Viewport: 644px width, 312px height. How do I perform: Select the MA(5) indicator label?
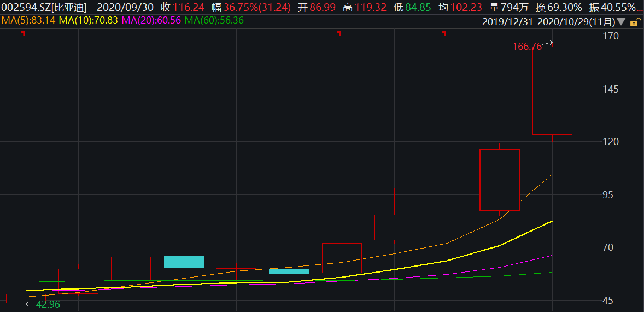(28, 20)
